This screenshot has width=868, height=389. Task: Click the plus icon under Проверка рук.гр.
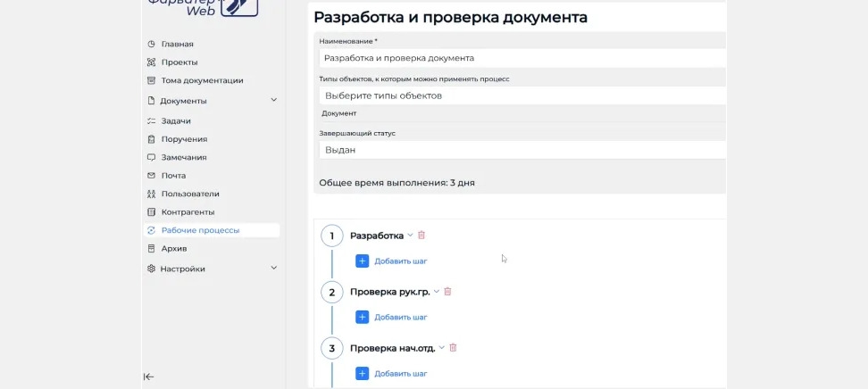pos(362,317)
